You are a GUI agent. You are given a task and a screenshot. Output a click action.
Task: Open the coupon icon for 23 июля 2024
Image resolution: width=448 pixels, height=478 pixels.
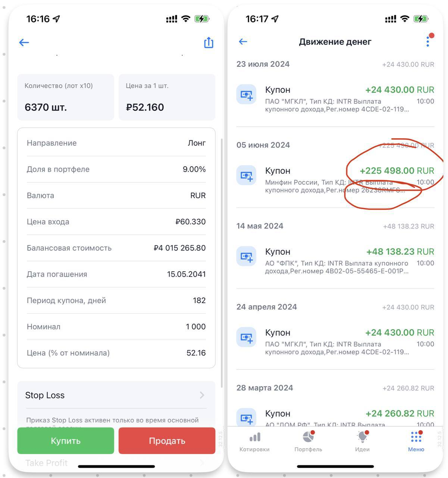coord(246,94)
